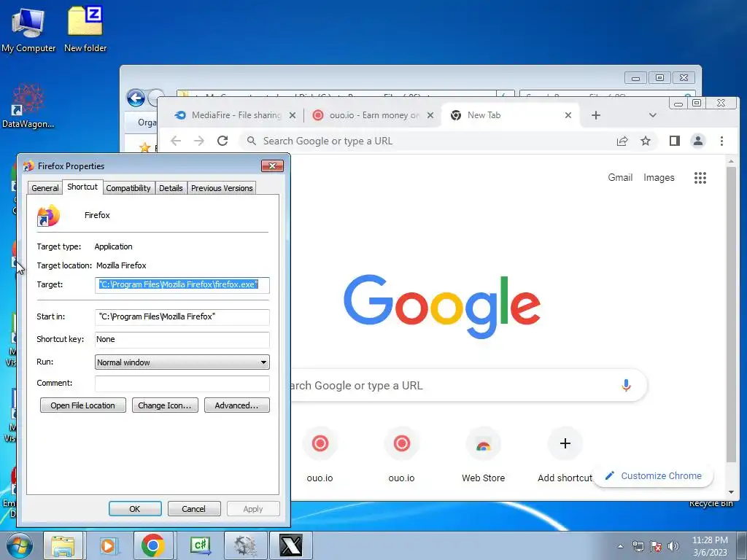The width and height of the screenshot is (747, 560).
Task: Switch to the ouo.io tab
Action: [371, 115]
